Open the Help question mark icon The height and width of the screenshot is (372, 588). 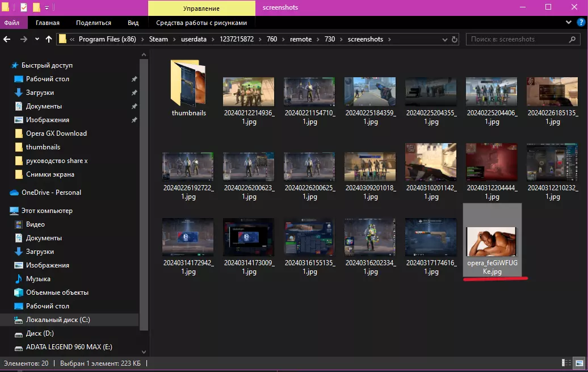(x=581, y=22)
